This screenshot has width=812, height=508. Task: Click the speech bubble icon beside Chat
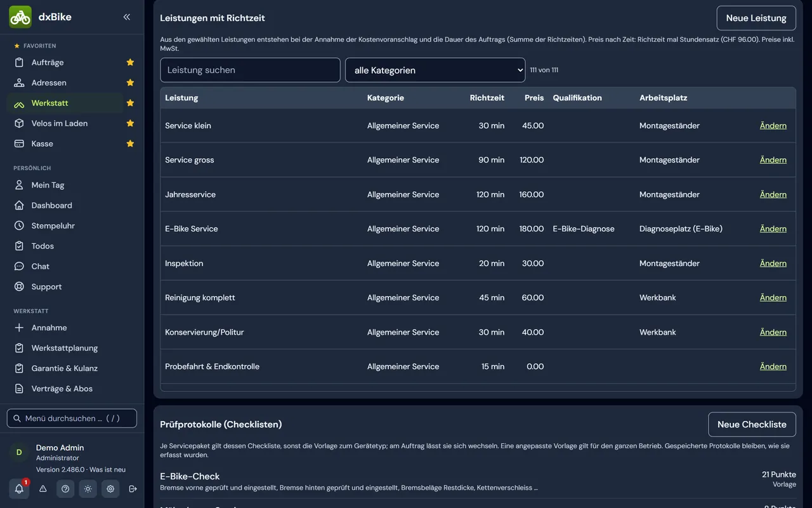(19, 266)
